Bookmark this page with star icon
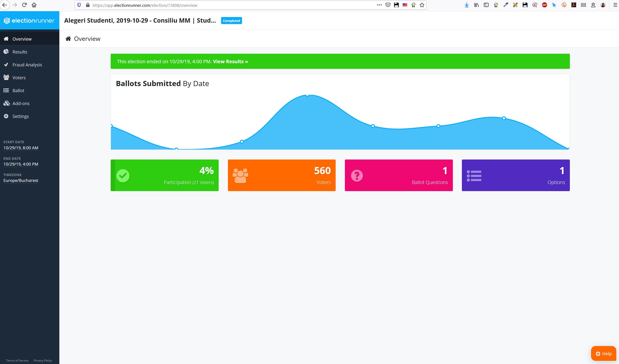This screenshot has height=364, width=619. (422, 5)
